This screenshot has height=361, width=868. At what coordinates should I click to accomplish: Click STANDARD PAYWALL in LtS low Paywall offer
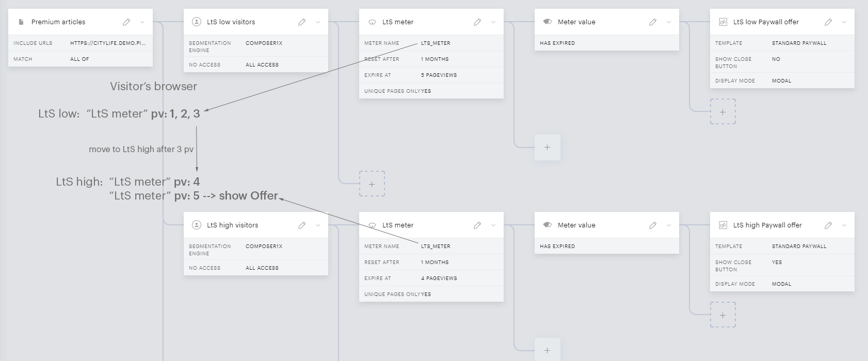[799, 43]
